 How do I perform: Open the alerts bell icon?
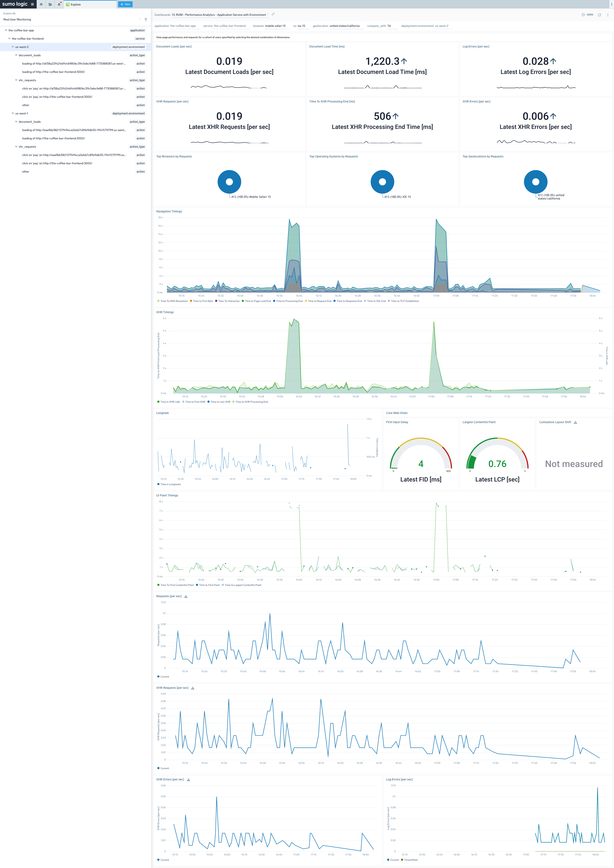[59, 4]
